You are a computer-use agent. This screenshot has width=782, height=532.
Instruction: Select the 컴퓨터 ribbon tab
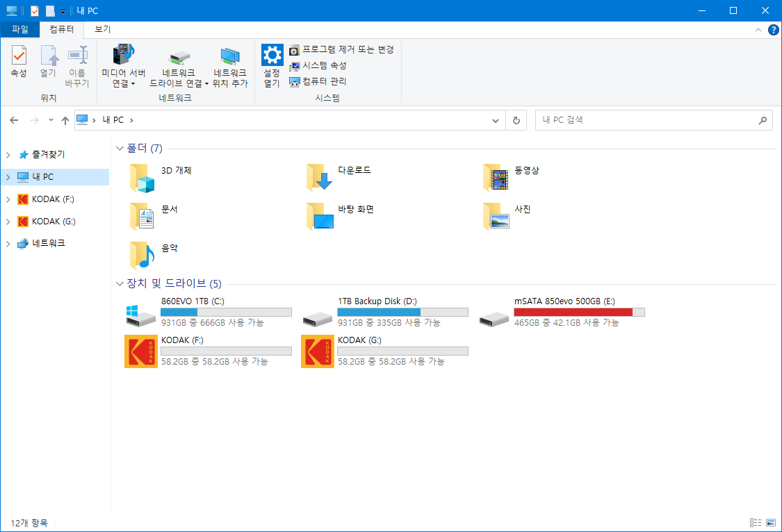61,29
